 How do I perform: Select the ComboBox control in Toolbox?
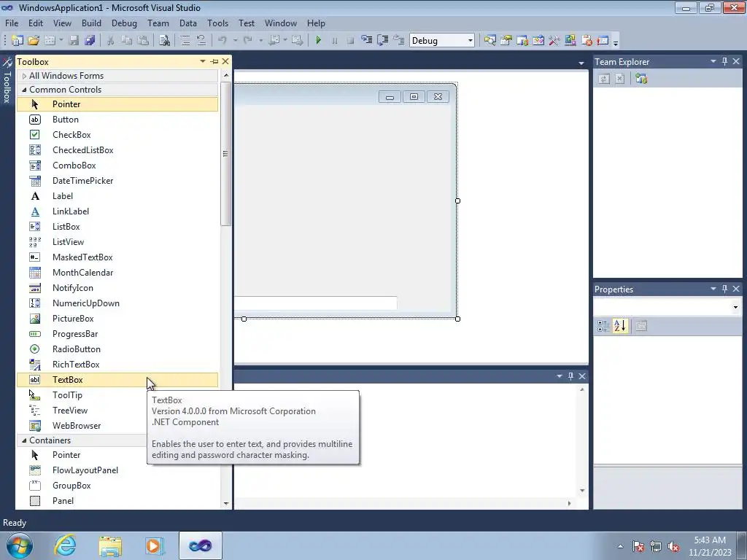[117, 166]
